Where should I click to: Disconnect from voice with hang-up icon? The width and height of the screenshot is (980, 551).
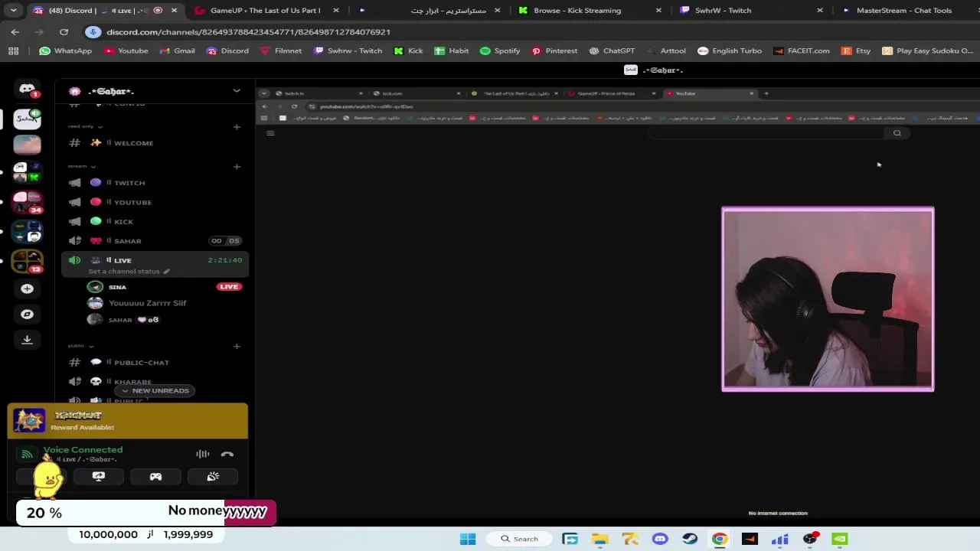227,454
